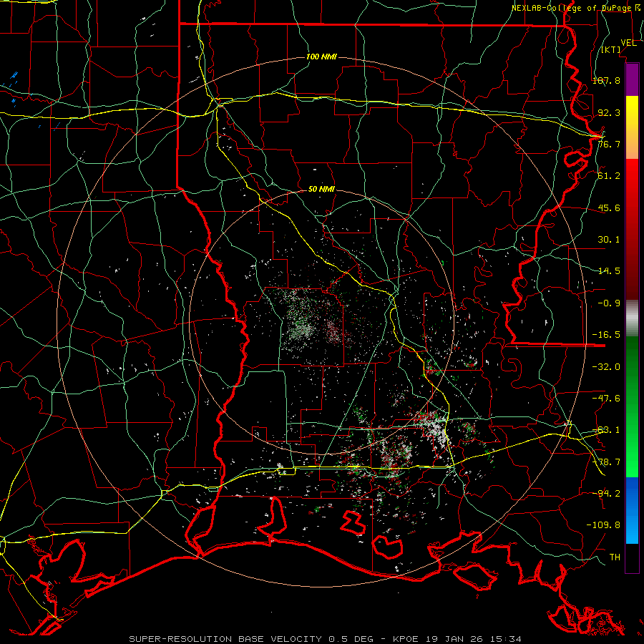This screenshot has width=644, height=644.
Task: Select the 30.1 velocity scale value
Action: tap(609, 240)
